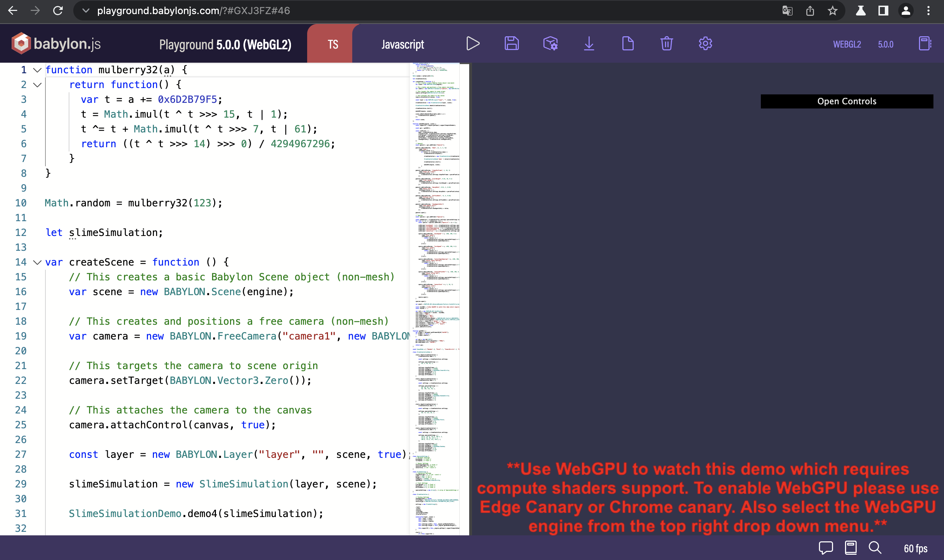Collapse the createScene function fold arrow
This screenshot has width=944, height=560.
(x=37, y=262)
